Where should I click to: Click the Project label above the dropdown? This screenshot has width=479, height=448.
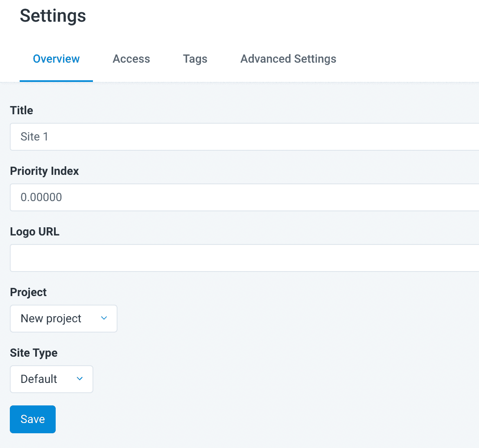[x=28, y=292]
